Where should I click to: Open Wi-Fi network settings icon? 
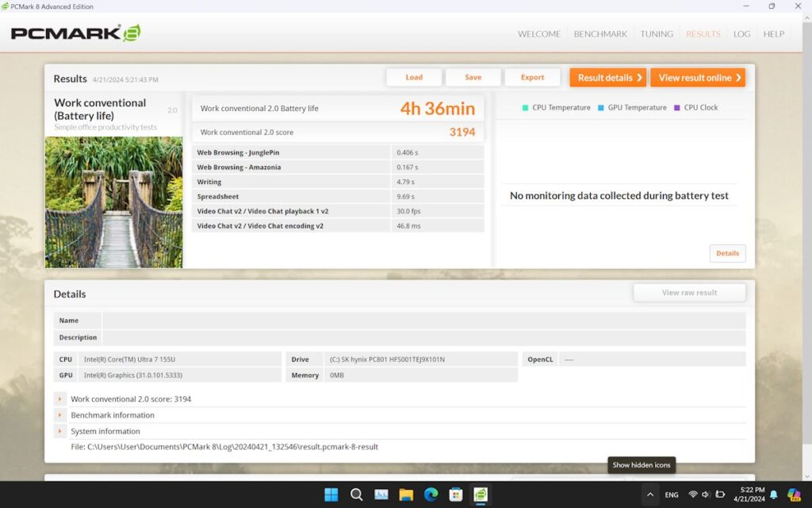692,495
